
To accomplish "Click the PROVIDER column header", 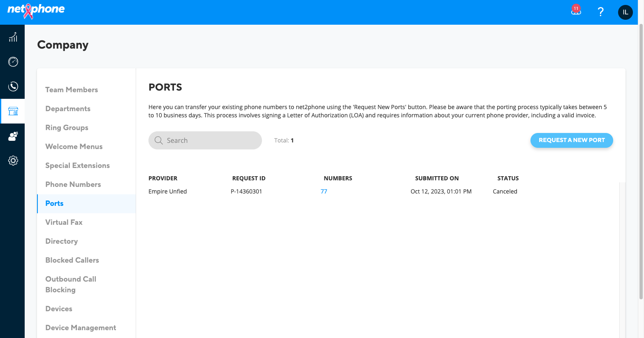I will [x=163, y=178].
